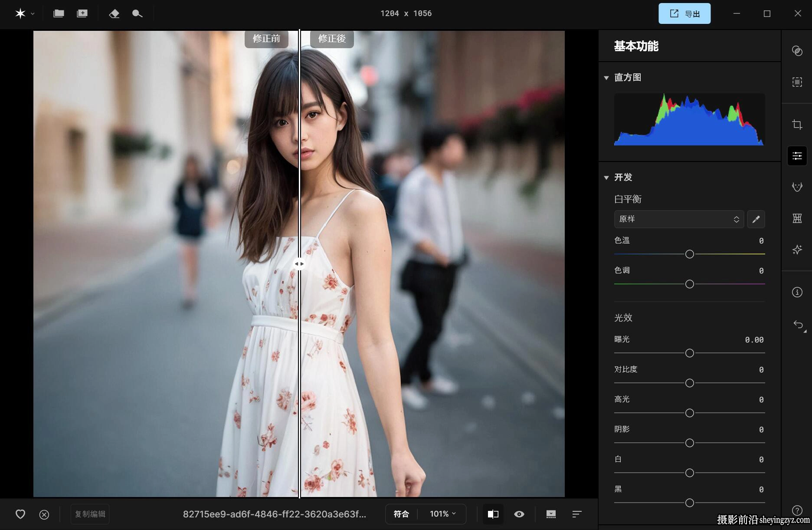This screenshot has height=530, width=812.
Task: Click the undo history arrow icon
Action: point(798,325)
